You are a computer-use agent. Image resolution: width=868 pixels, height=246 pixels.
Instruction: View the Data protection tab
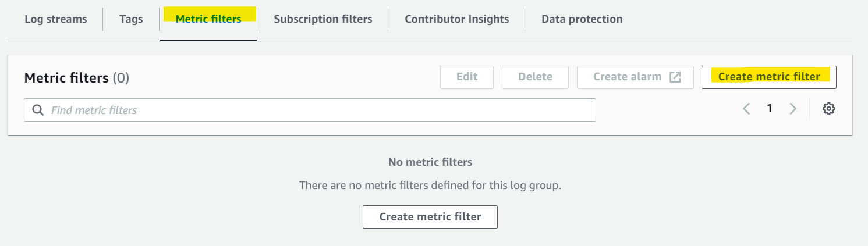(582, 19)
